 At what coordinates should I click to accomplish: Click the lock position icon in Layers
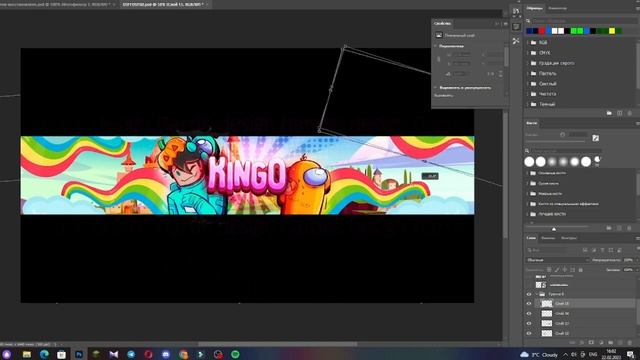564,270
